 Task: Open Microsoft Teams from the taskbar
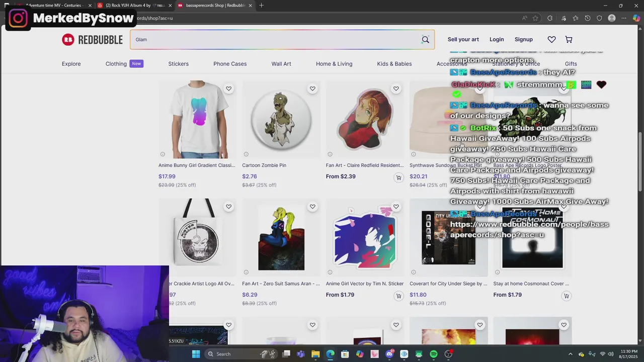click(x=301, y=354)
